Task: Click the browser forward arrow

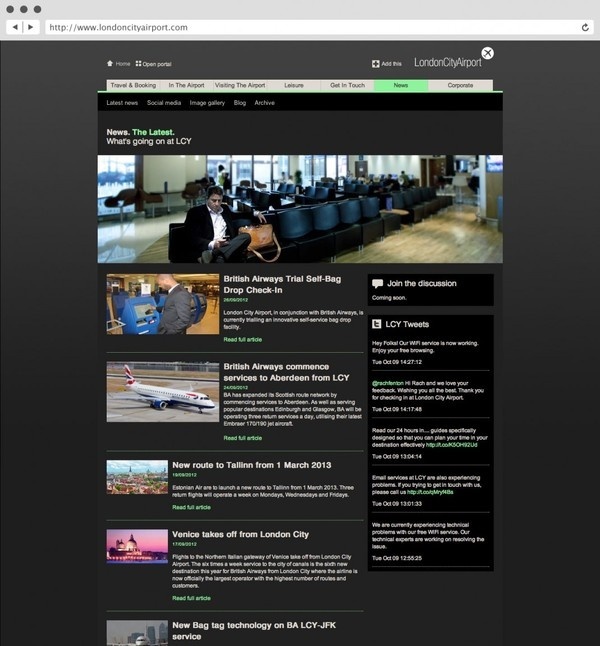Action: click(x=30, y=27)
